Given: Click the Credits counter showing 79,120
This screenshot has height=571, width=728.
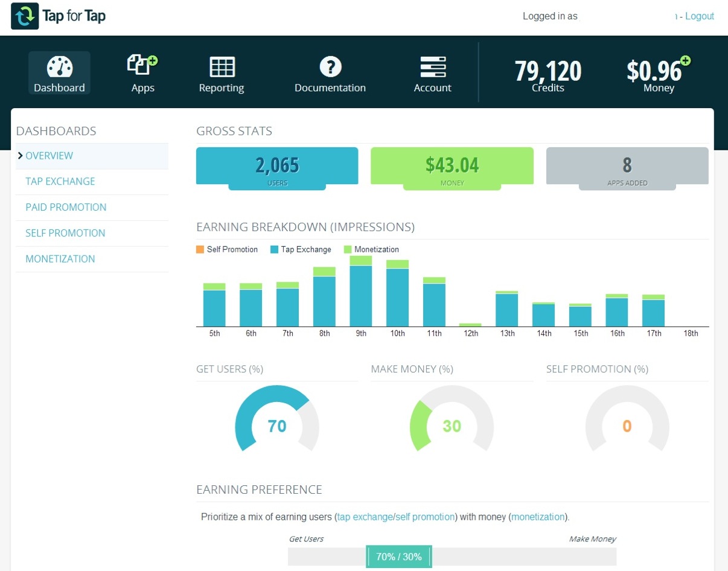Looking at the screenshot, I should tap(547, 72).
